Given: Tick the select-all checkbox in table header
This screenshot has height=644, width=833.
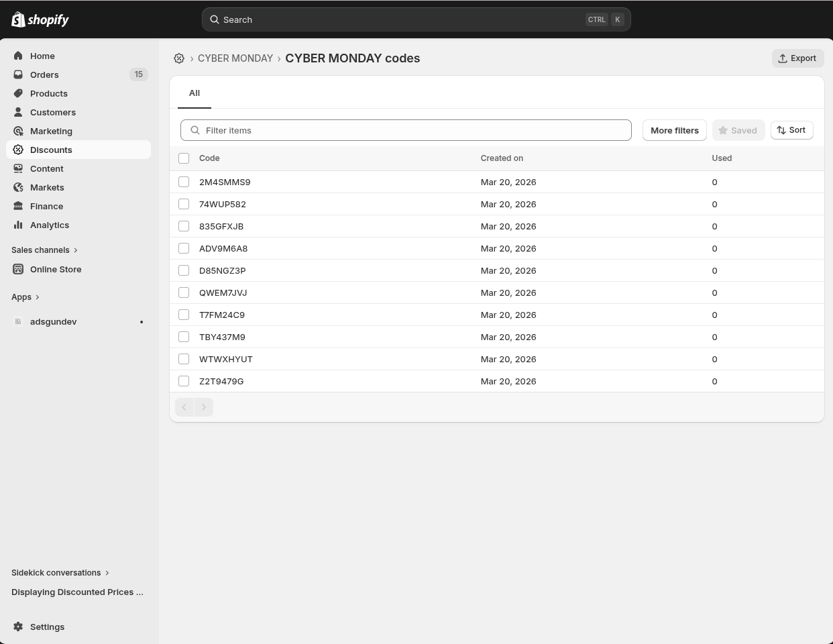Looking at the screenshot, I should pos(184,158).
